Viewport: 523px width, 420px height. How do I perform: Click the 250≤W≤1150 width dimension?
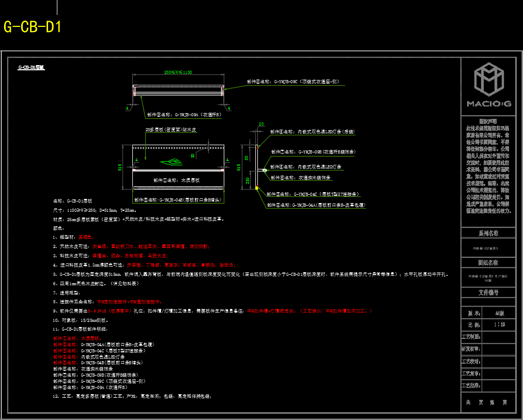[x=178, y=73]
